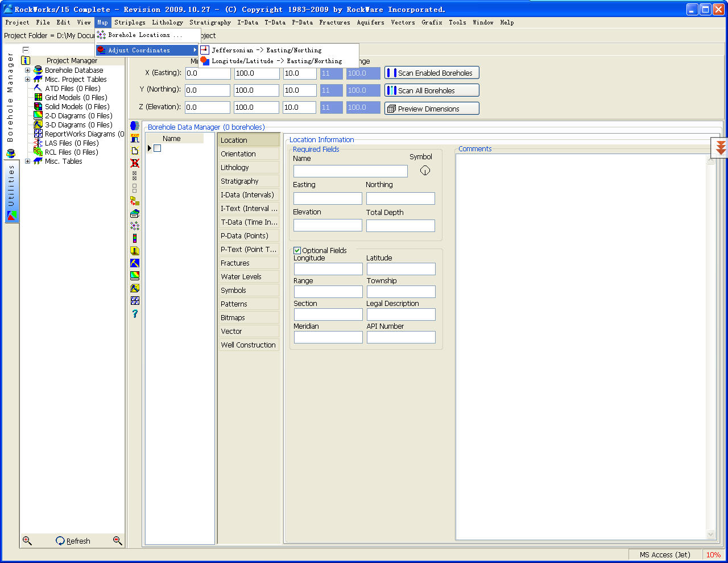
Task: Click Scan All Boreholes button
Action: pyautogui.click(x=432, y=90)
